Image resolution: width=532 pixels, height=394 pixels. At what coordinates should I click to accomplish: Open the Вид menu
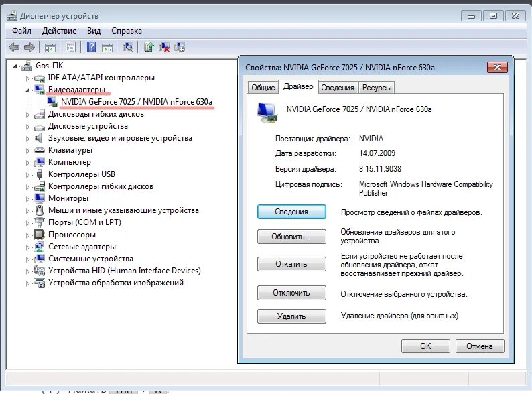pyautogui.click(x=94, y=31)
